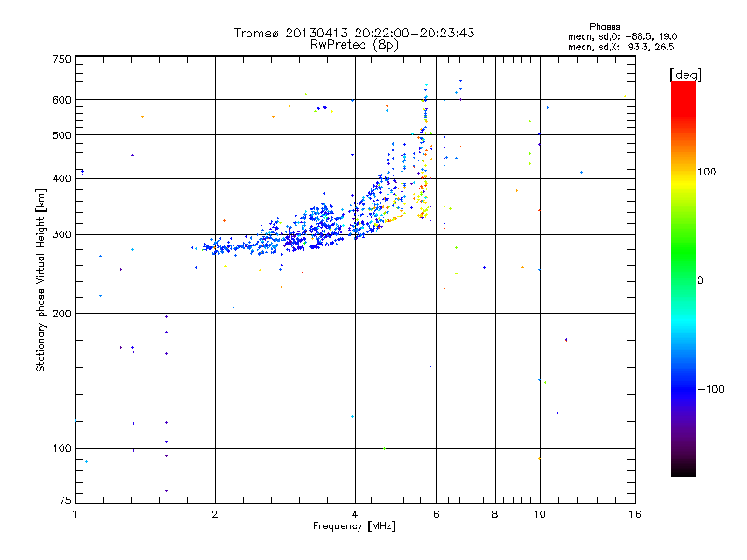Click the 'Stationary phase Virtual Height [km]' axis title
747x560 pixels.
pyautogui.click(x=40, y=280)
